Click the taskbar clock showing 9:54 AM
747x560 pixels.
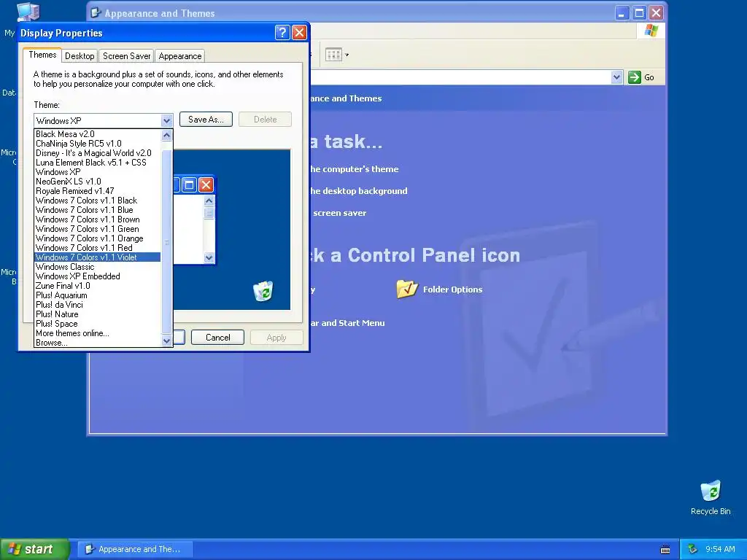click(x=720, y=549)
